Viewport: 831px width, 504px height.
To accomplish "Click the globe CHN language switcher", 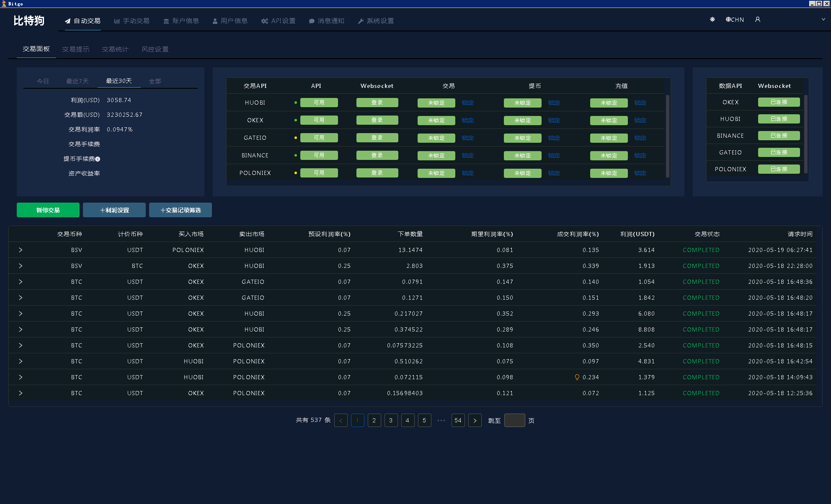I will (x=735, y=19).
